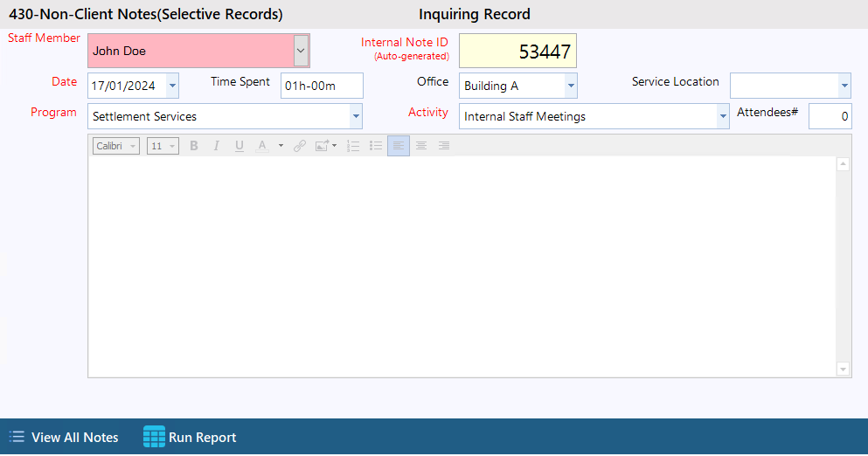Screen dimensions: 868x456
Task: Align note text to center
Action: 421,146
